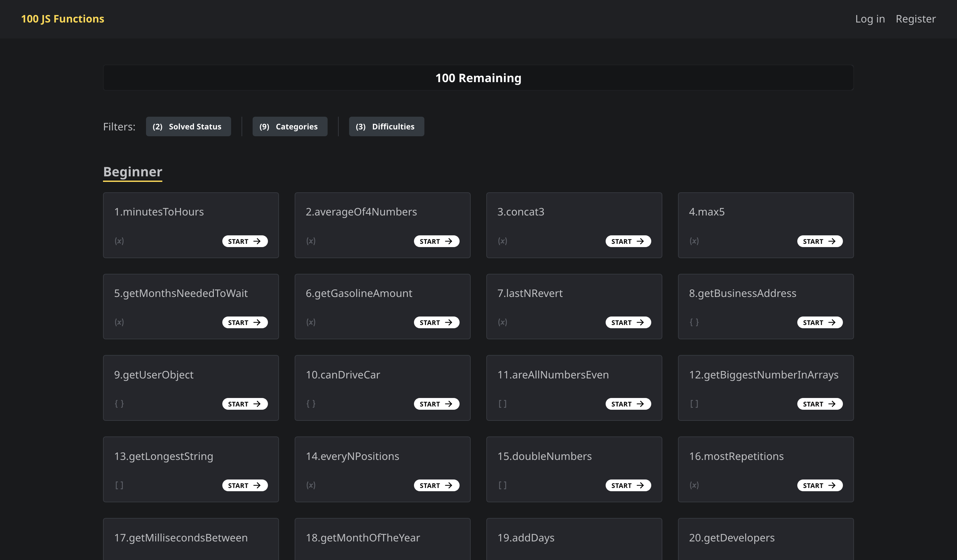Click the 16.mostRepetitions title text
This screenshot has width=957, height=560.
point(736,456)
